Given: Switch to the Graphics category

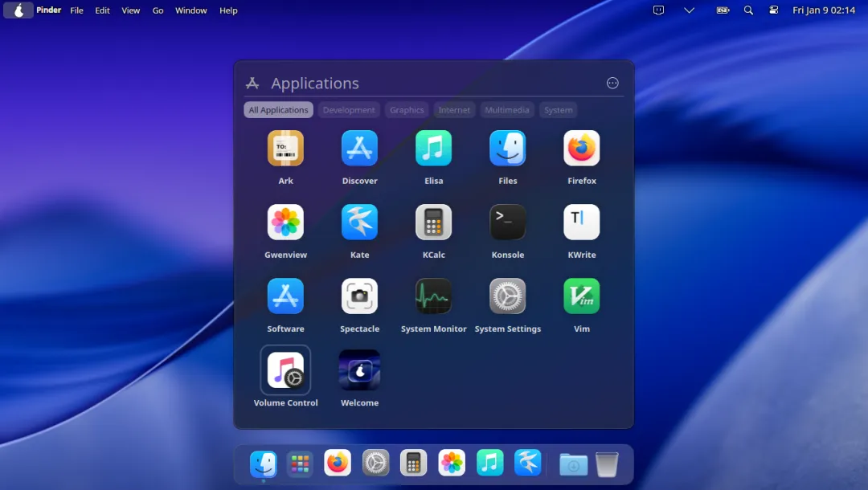Looking at the screenshot, I should [407, 110].
